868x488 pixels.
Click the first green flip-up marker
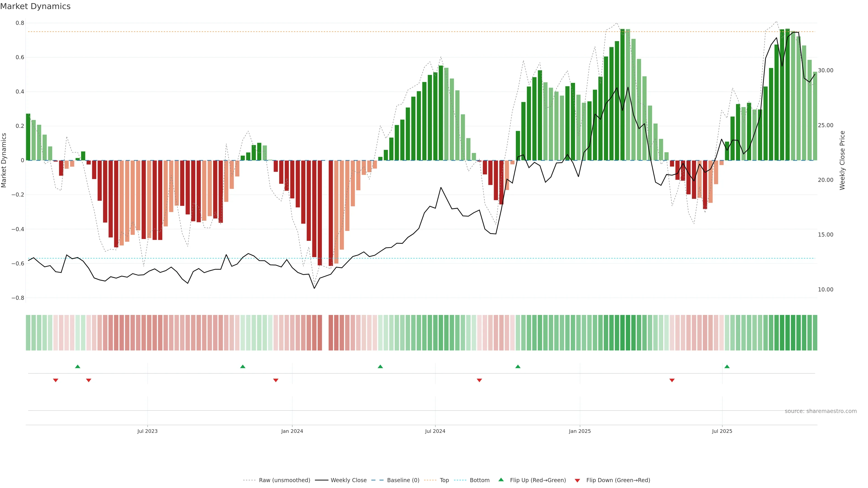78,366
